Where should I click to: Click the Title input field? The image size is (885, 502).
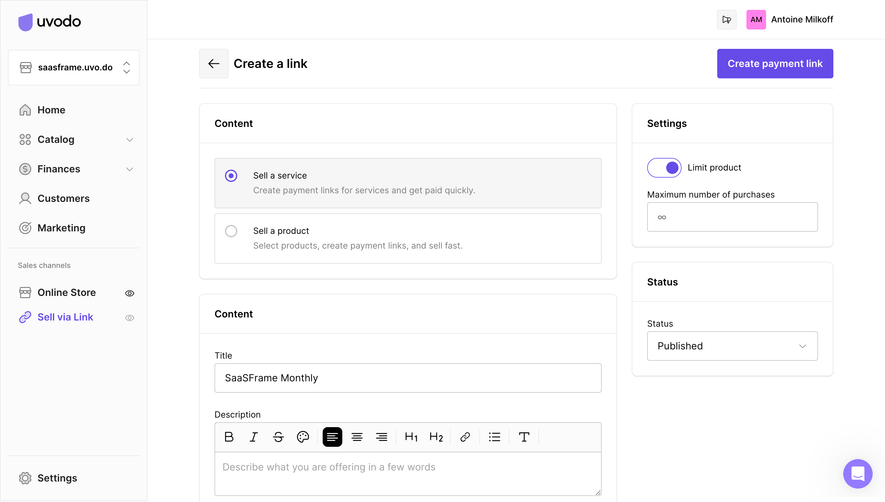click(408, 378)
